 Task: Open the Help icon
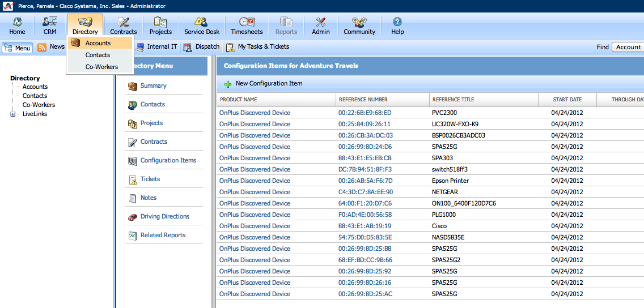[397, 22]
